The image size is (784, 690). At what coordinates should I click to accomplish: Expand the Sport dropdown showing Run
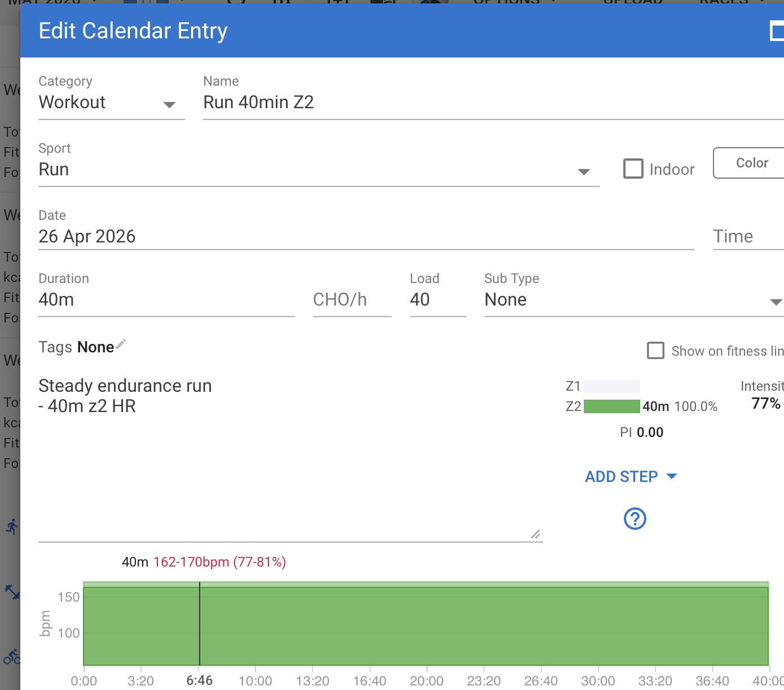point(319,170)
